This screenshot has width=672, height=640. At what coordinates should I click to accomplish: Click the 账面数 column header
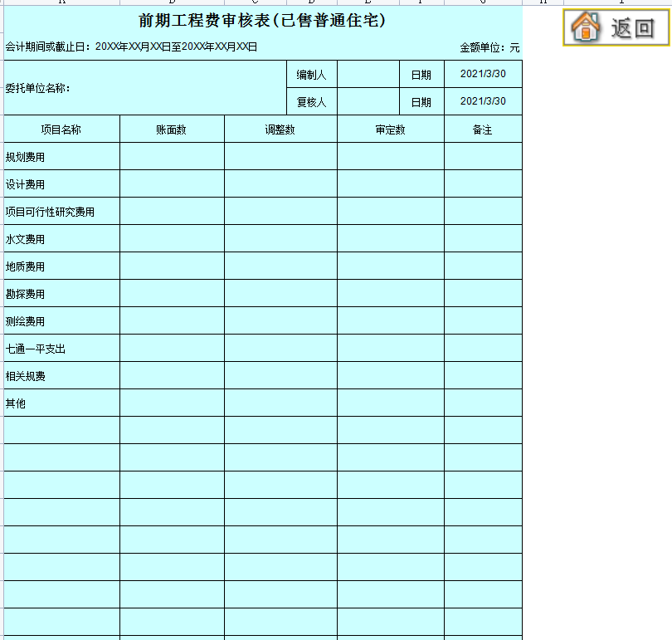tap(171, 129)
